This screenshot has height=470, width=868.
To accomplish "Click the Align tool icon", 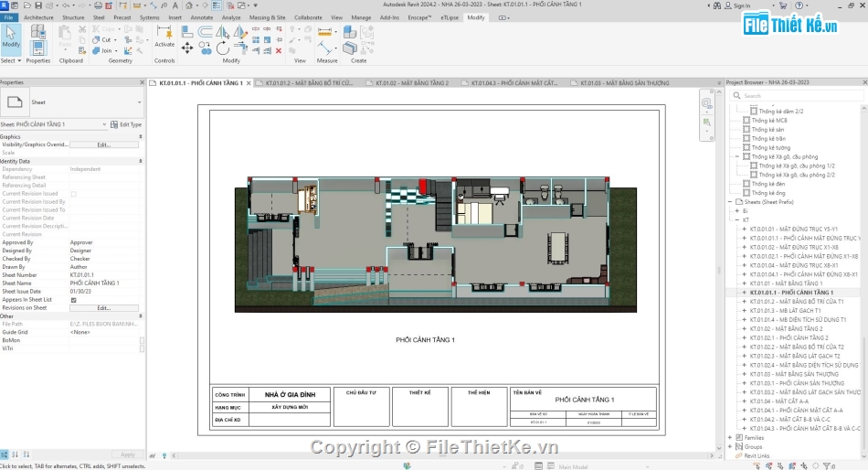I will 187,32.
